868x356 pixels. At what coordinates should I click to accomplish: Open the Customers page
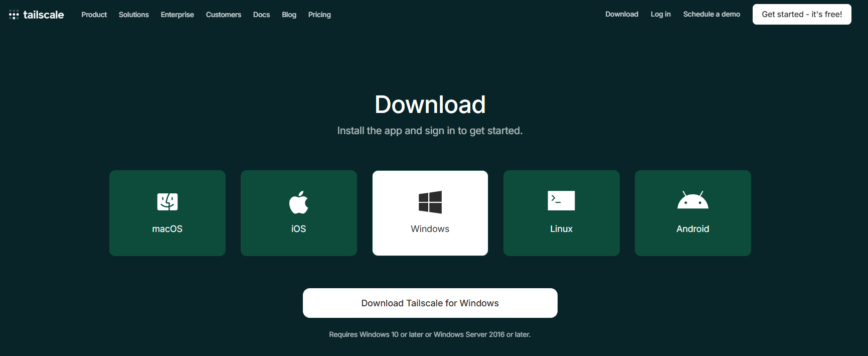pos(224,15)
